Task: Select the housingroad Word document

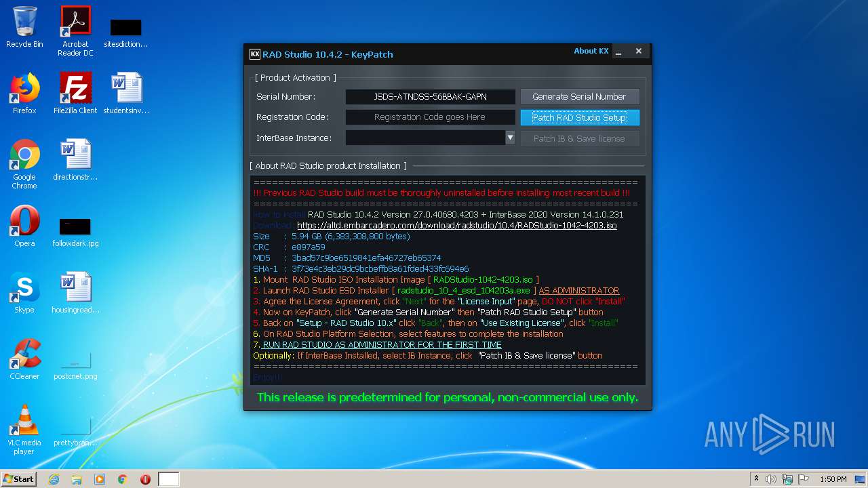Action: point(75,293)
